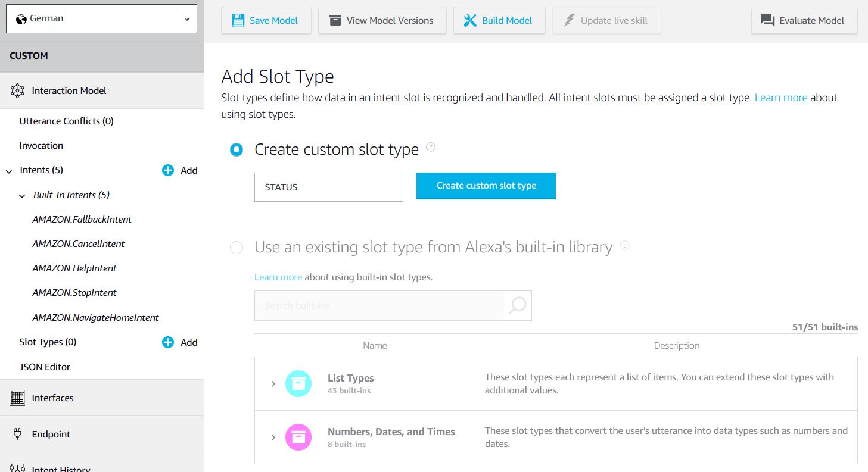Click the search magnifier for built-ins
868x472 pixels.
[518, 305]
